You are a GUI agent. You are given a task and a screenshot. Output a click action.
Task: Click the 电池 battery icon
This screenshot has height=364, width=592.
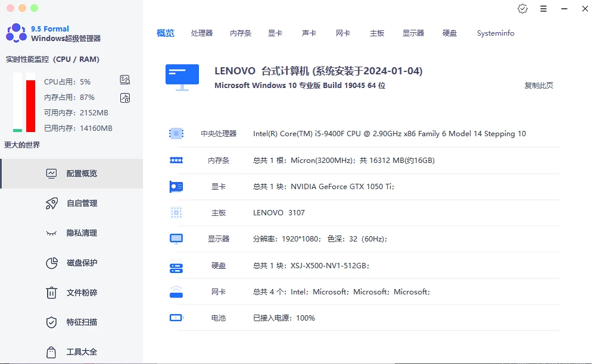[x=176, y=318]
